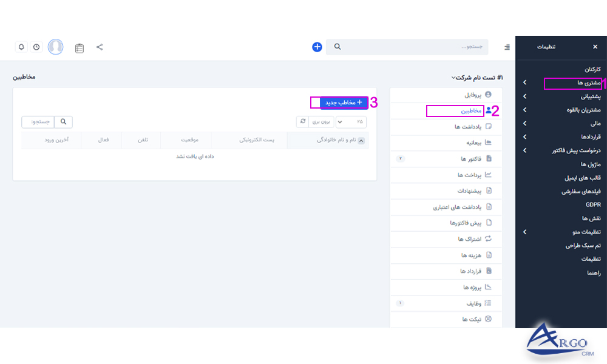Open the clipboard notes icon
Screen dimensions: 607x364
[x=80, y=47]
